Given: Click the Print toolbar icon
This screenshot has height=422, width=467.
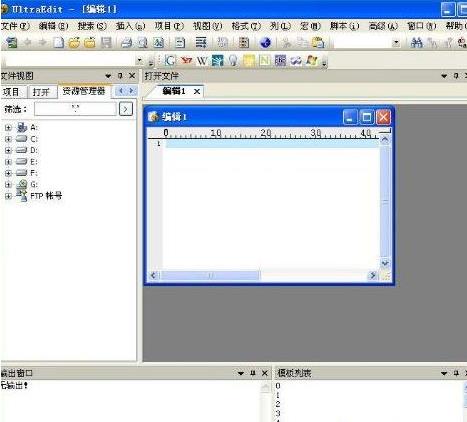Looking at the screenshot, I should (126, 42).
